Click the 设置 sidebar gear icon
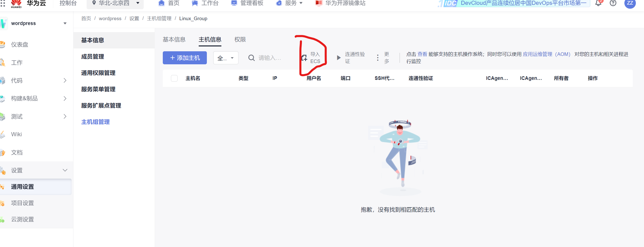The image size is (644, 247). pos(3,170)
